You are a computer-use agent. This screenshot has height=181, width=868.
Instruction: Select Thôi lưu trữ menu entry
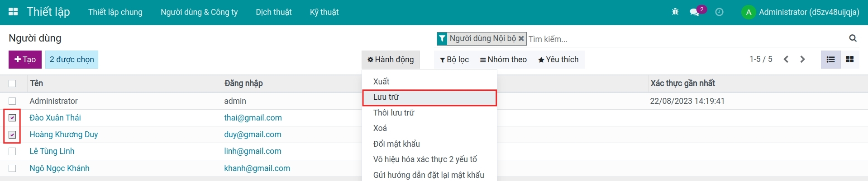point(429,113)
